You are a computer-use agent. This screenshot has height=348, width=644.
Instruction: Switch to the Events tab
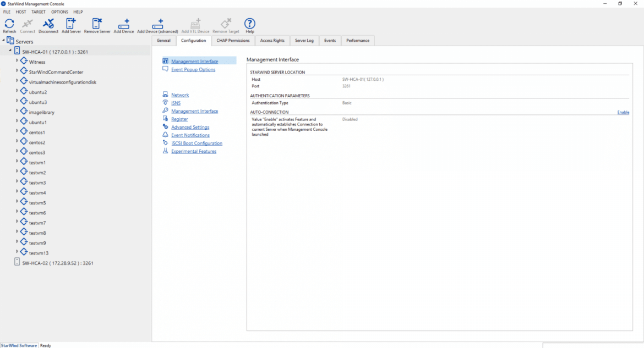click(330, 41)
